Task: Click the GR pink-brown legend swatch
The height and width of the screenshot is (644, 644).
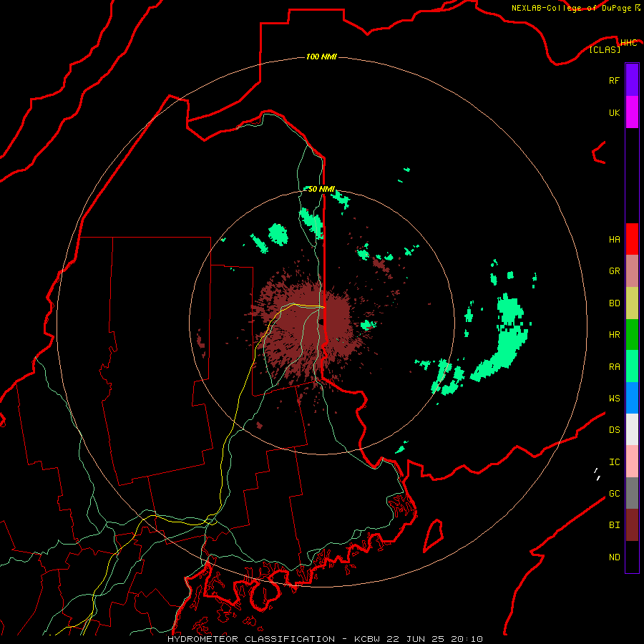Action: click(632, 271)
